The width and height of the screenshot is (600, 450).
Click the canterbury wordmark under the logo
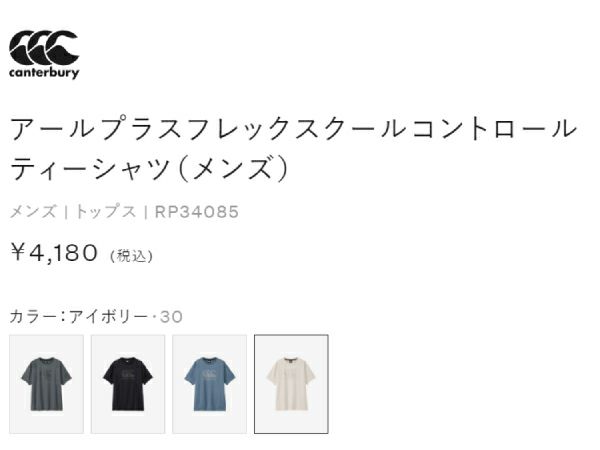click(x=43, y=73)
